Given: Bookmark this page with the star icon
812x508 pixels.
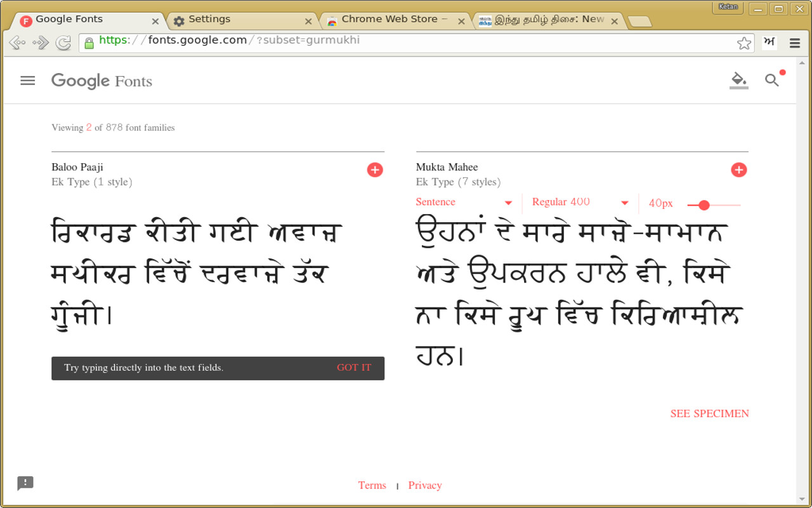Looking at the screenshot, I should [x=743, y=42].
